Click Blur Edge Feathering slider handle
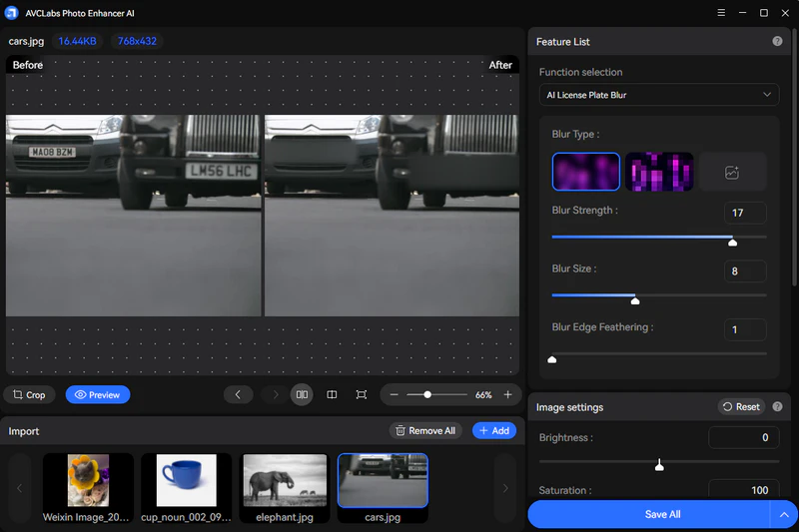The image size is (799, 532). point(552,359)
